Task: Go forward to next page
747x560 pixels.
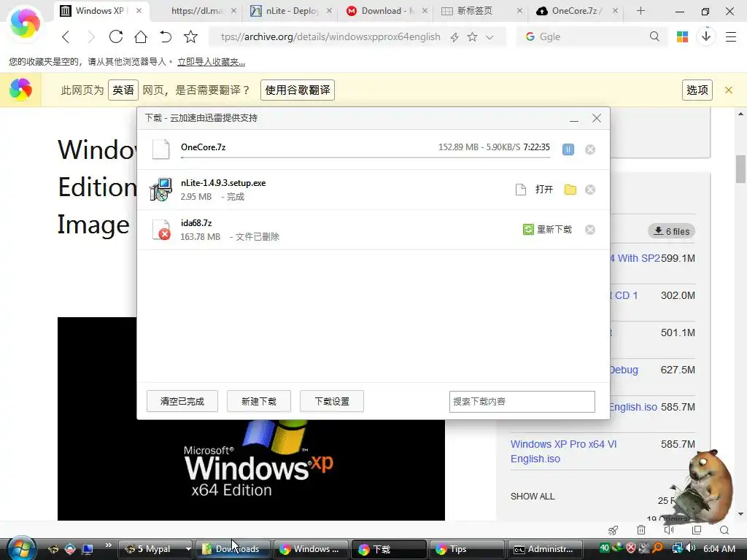Action: 91,36
